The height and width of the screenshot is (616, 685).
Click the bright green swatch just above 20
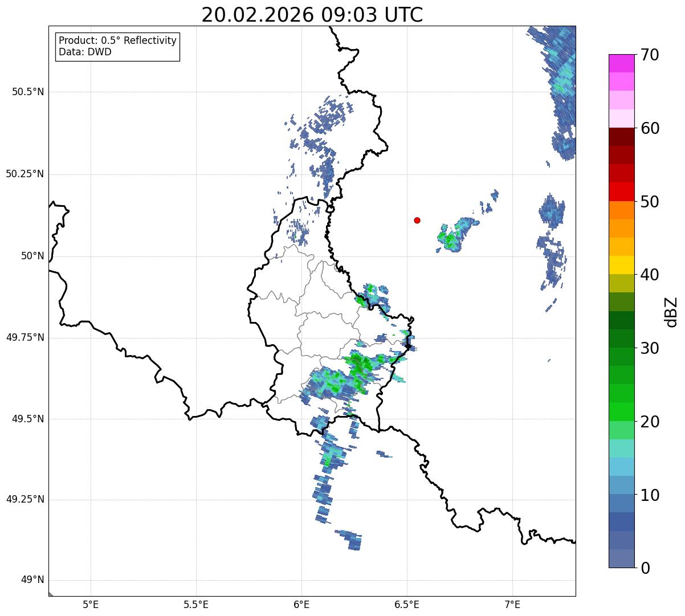coord(621,411)
